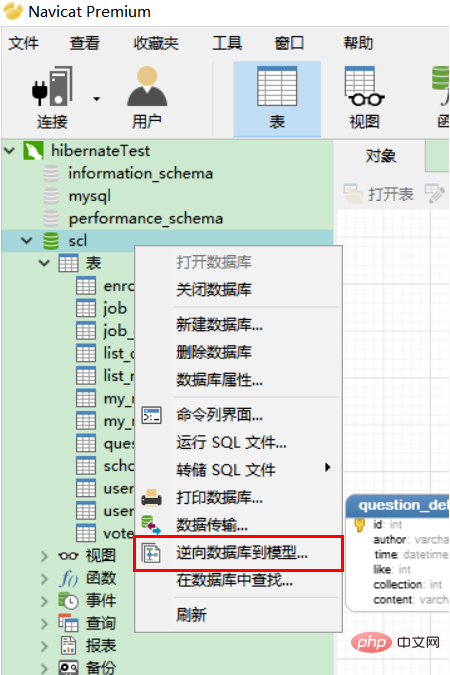450x675 pixels.
Task: Click the 视图 glasses icon in tree
Action: pyautogui.click(x=68, y=556)
